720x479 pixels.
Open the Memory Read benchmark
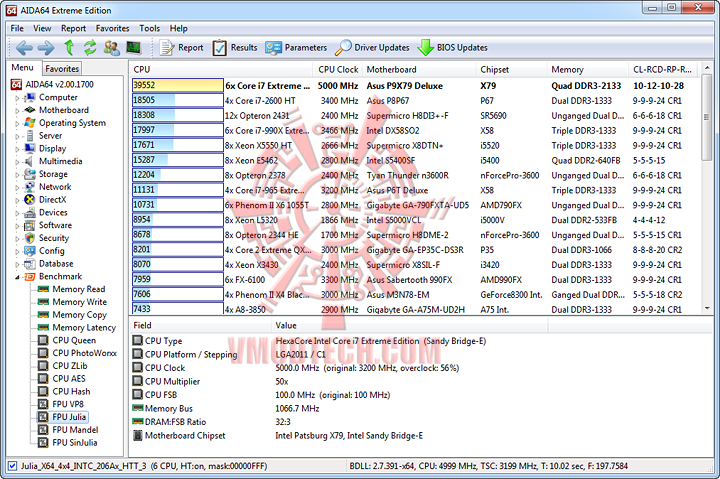click(x=79, y=289)
